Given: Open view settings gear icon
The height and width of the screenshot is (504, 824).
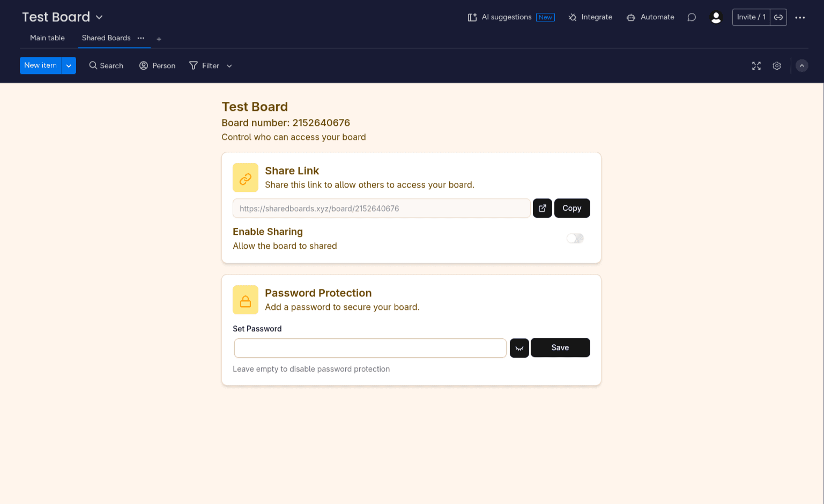Looking at the screenshot, I should click(776, 65).
